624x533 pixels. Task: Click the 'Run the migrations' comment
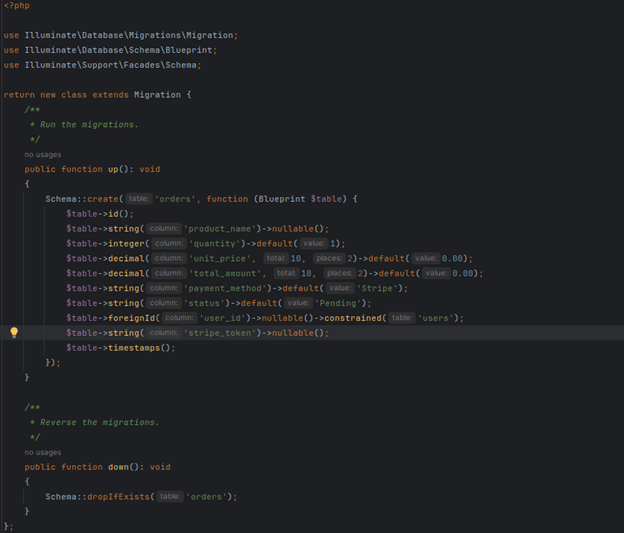(x=84, y=125)
